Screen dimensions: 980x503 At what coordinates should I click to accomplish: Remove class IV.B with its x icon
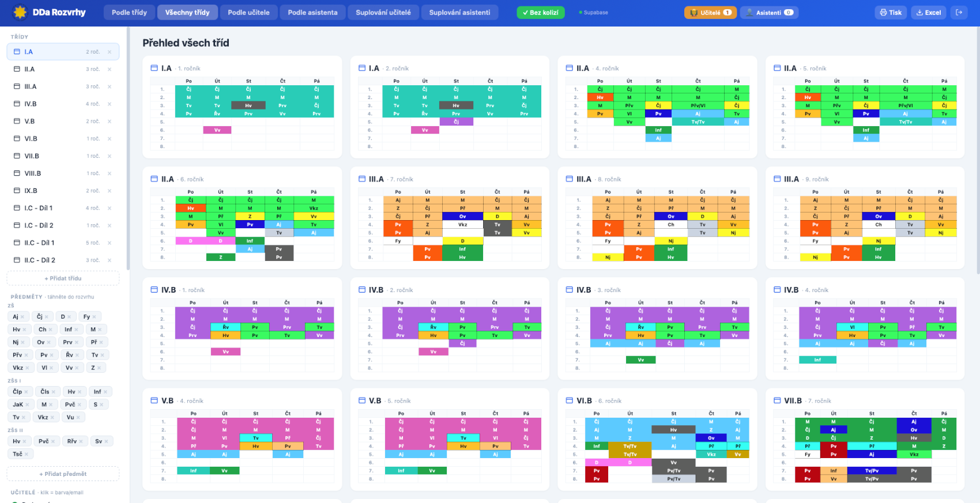(110, 104)
